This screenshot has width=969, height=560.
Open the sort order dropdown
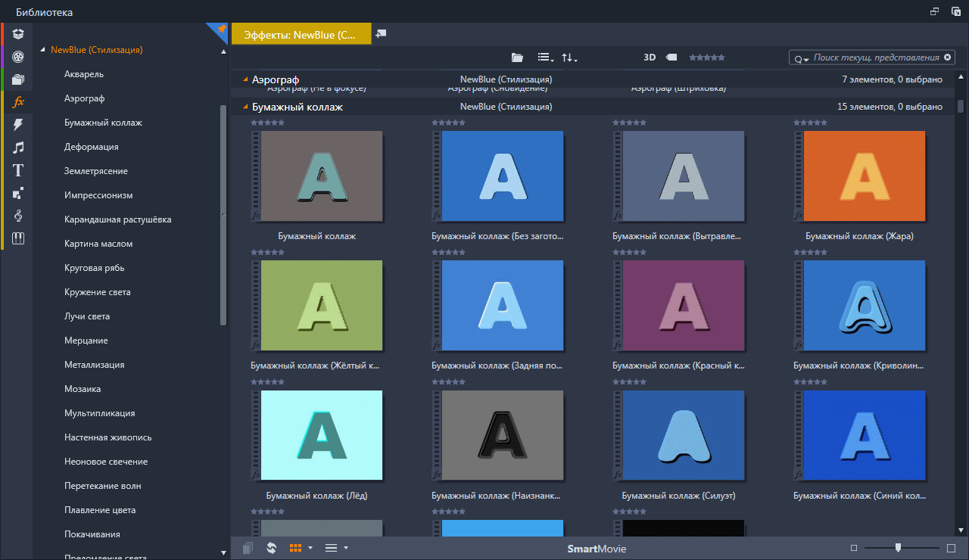pos(569,58)
